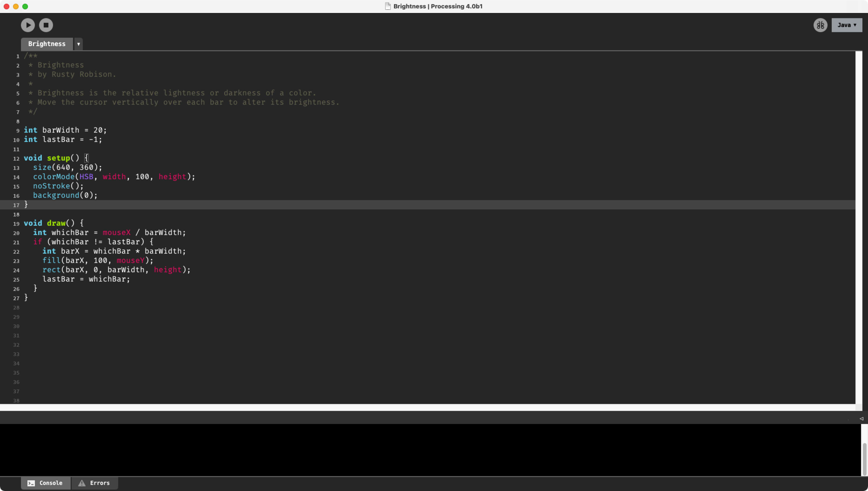868x491 pixels.
Task: Click the document icon in the title bar
Action: click(x=388, y=7)
